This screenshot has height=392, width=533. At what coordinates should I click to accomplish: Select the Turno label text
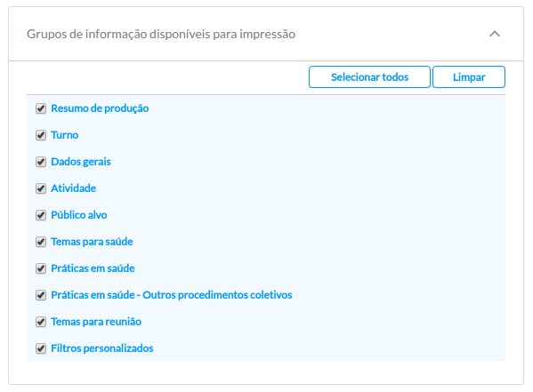point(65,135)
